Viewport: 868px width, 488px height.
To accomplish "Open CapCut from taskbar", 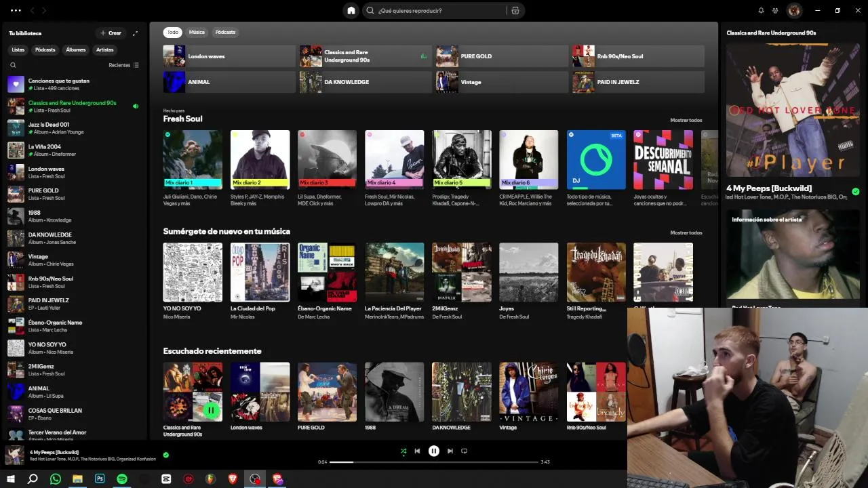I will (x=166, y=479).
